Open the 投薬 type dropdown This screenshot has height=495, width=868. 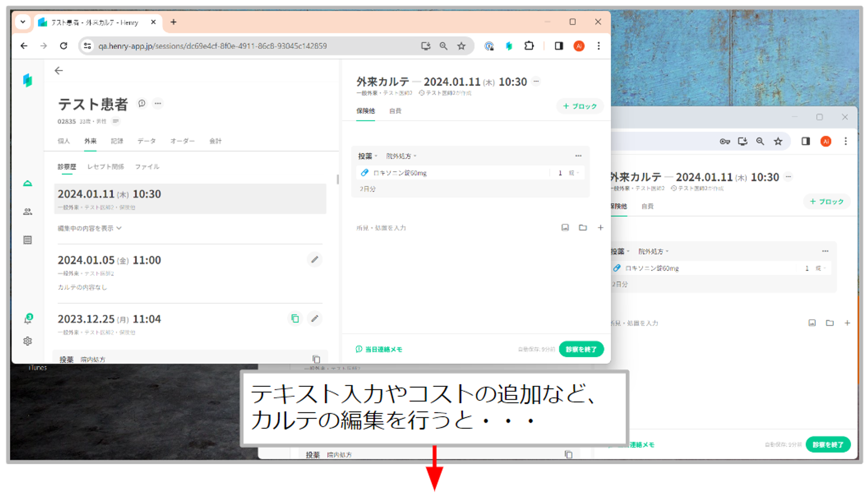(x=368, y=156)
